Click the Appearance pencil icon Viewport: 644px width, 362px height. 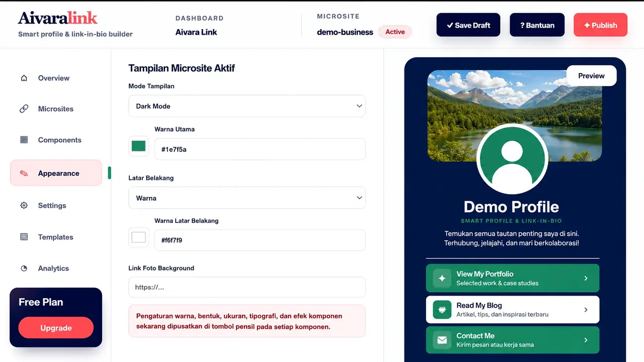[x=24, y=173]
